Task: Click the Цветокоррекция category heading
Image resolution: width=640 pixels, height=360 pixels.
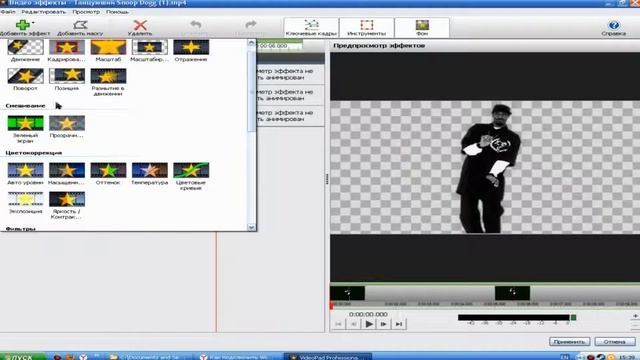Action: click(x=34, y=153)
